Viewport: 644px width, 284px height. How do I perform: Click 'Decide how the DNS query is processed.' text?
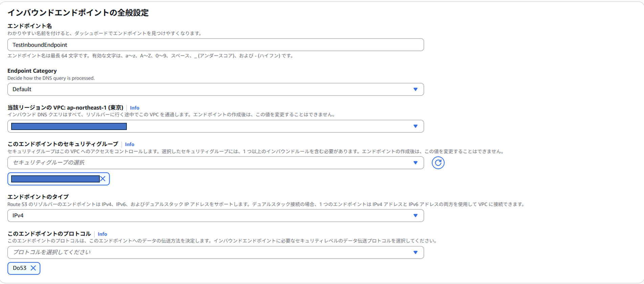coord(51,78)
